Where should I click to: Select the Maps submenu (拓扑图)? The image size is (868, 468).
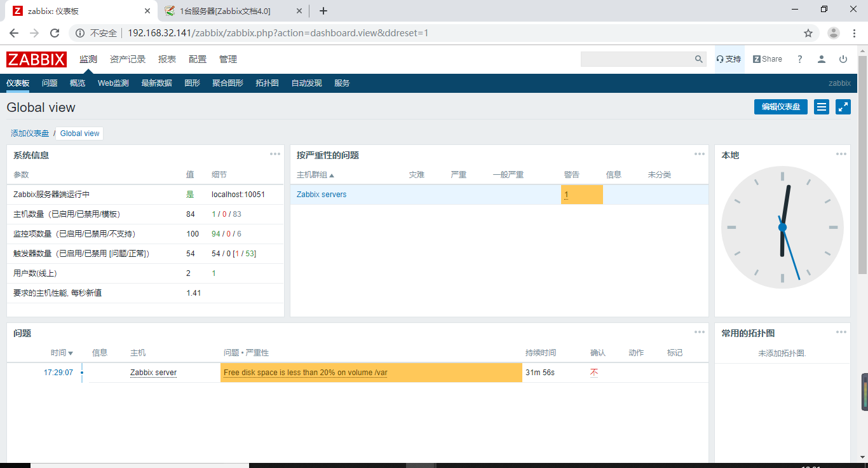[267, 83]
